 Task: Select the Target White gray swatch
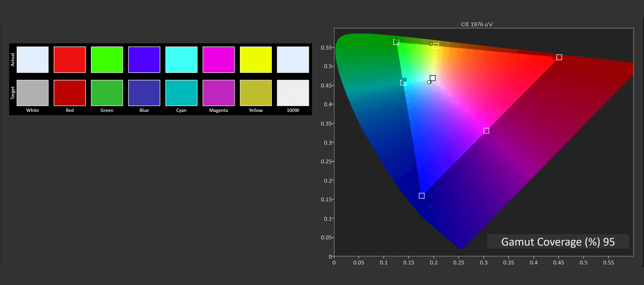(32, 93)
